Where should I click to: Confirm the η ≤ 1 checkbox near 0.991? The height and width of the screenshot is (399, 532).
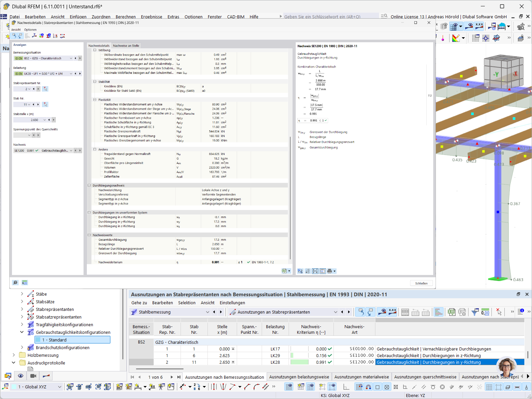[325, 120]
